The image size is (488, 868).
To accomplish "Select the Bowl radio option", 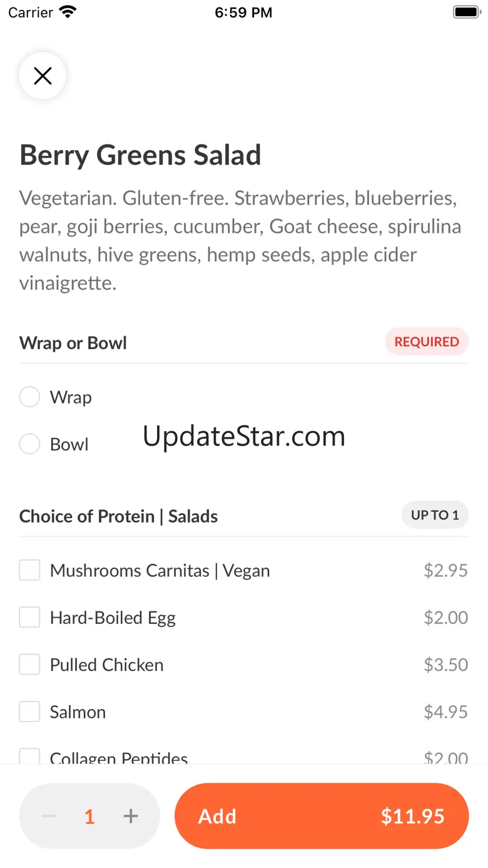I will point(29,444).
